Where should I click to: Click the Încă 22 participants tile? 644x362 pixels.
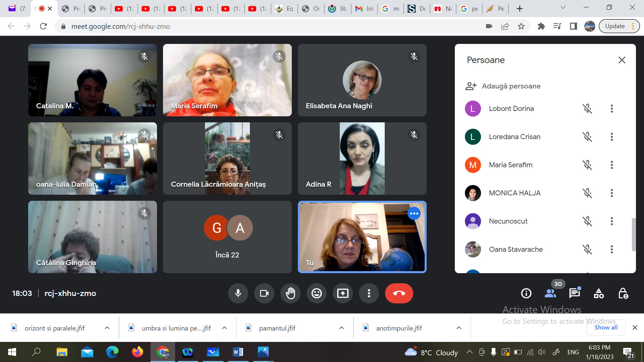click(227, 237)
